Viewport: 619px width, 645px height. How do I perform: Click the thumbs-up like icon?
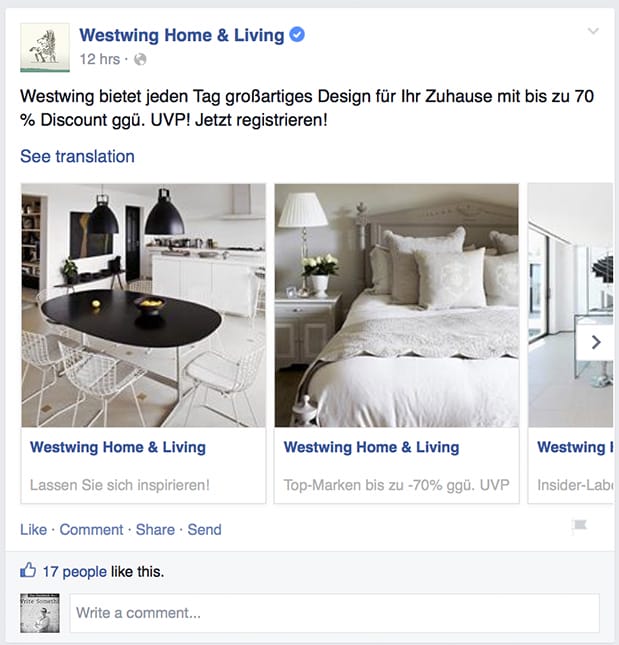point(28,570)
